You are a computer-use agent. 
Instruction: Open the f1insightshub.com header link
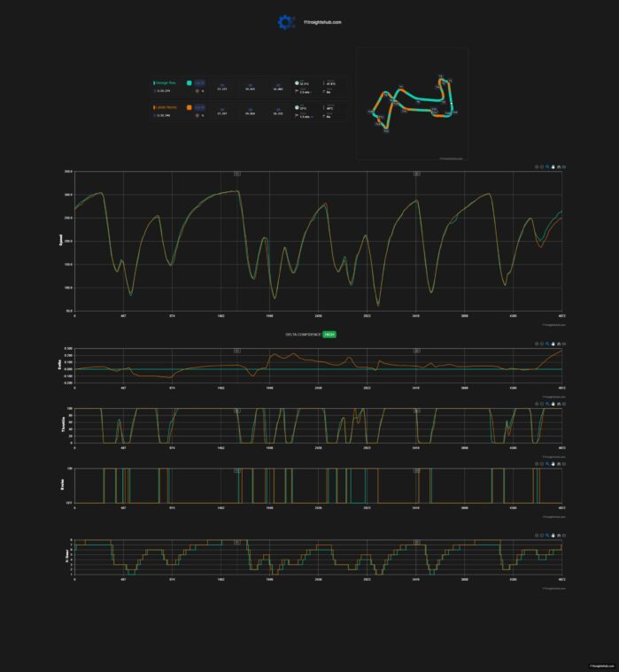(x=323, y=22)
